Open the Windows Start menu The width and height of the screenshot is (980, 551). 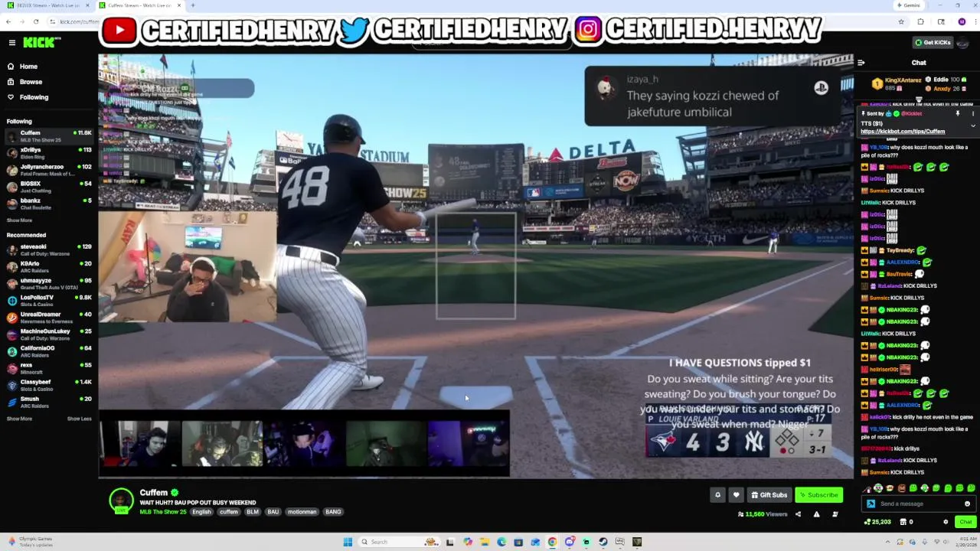(x=348, y=542)
